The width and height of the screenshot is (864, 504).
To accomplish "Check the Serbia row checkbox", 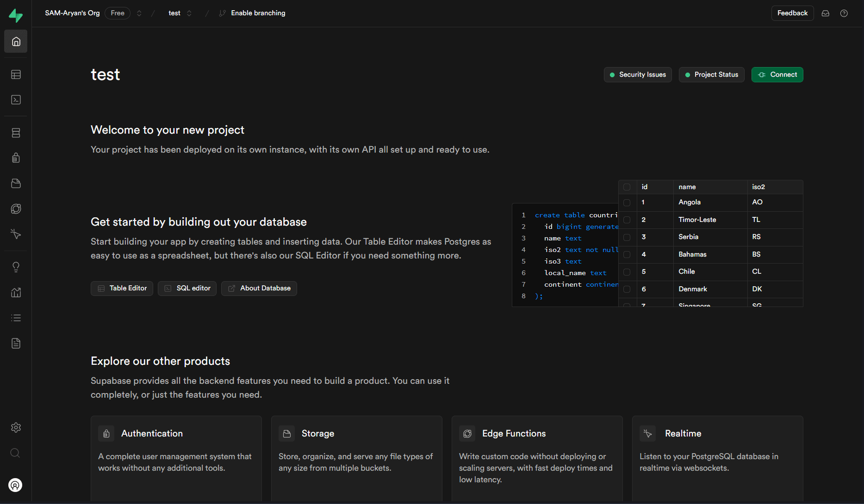I will click(627, 237).
